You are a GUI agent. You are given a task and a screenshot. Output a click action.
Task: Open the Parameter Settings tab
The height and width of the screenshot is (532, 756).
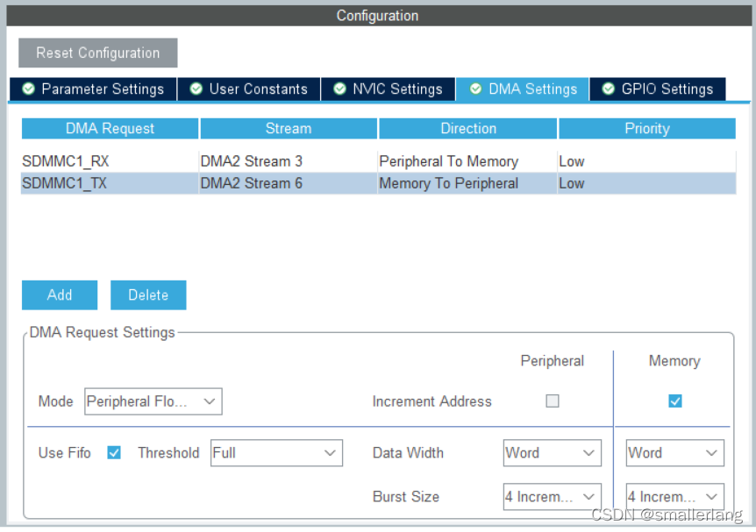(x=93, y=89)
